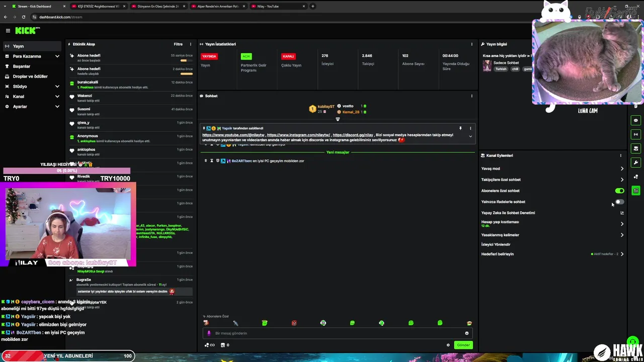Click the shop icon showing 0 below chat
Image resolution: width=644 pixels, height=362 pixels.
[x=225, y=345]
